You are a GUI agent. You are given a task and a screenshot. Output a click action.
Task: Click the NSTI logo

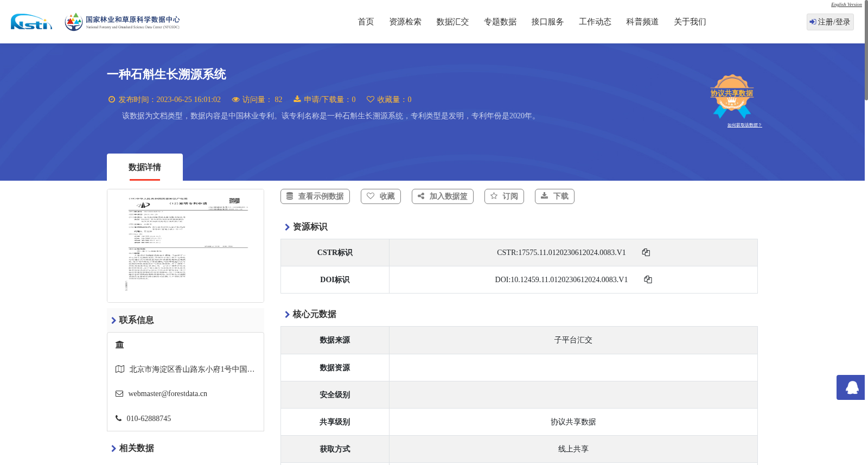point(31,22)
